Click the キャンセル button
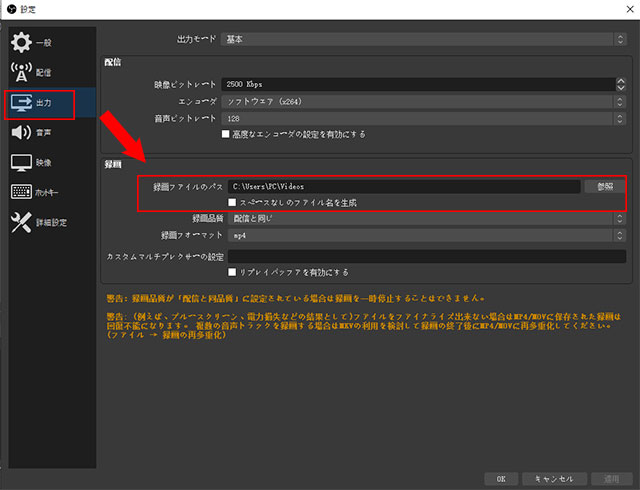The height and width of the screenshot is (490, 640). coord(551,478)
